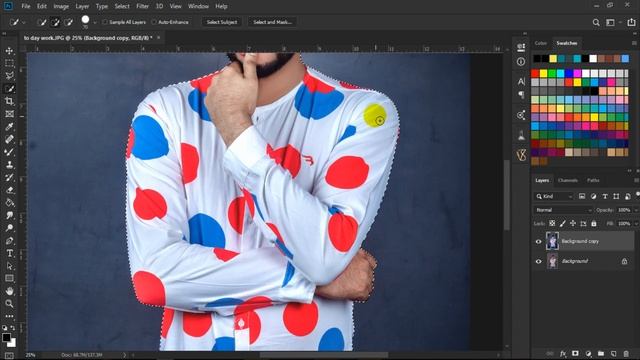Click the Add layer mask icon
The image size is (640, 360).
576,353
